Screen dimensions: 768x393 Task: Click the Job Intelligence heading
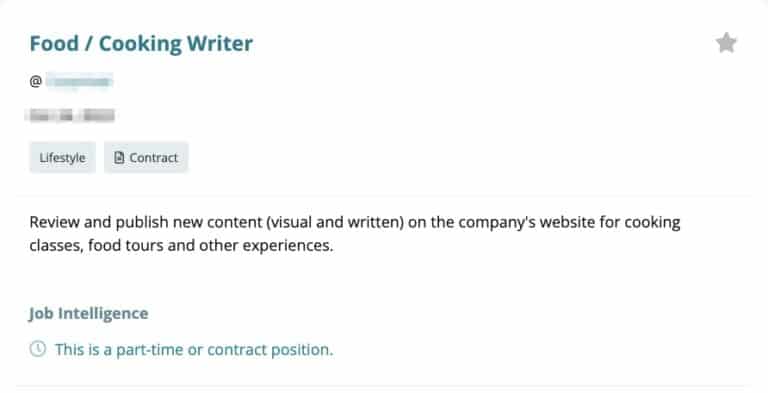pyautogui.click(x=89, y=313)
